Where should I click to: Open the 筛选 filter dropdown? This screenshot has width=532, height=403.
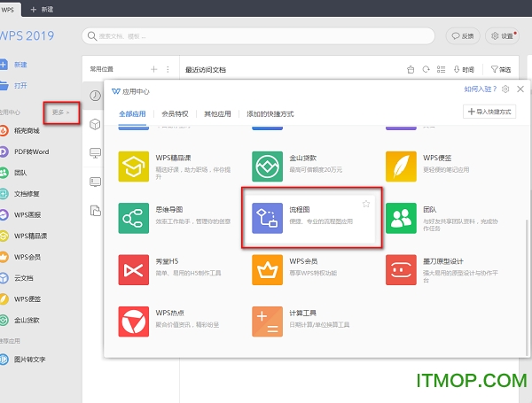[x=498, y=69]
